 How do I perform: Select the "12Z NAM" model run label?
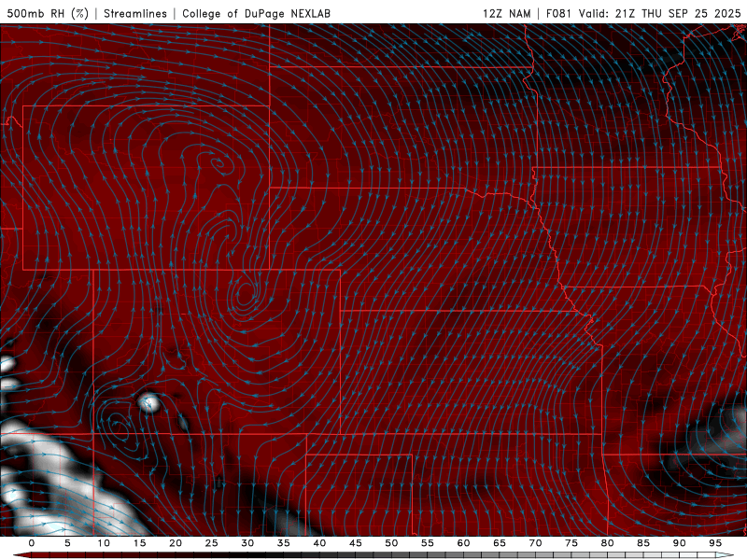[506, 14]
